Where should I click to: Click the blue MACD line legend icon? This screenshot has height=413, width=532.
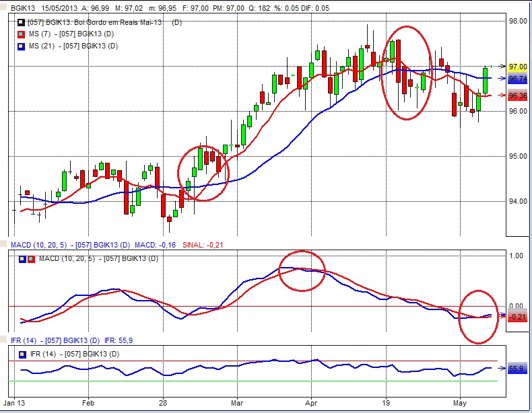click(22, 258)
